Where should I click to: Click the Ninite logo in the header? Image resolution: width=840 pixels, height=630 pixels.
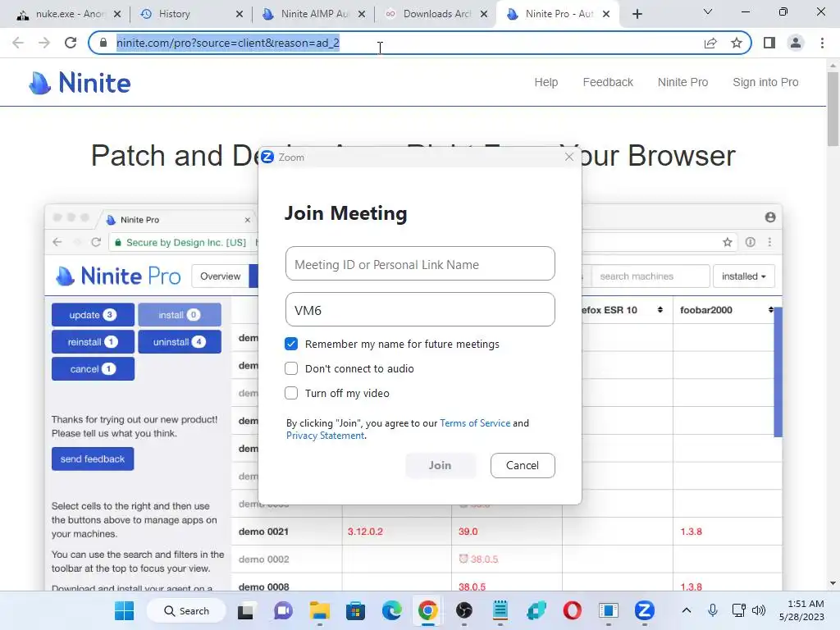(x=80, y=83)
